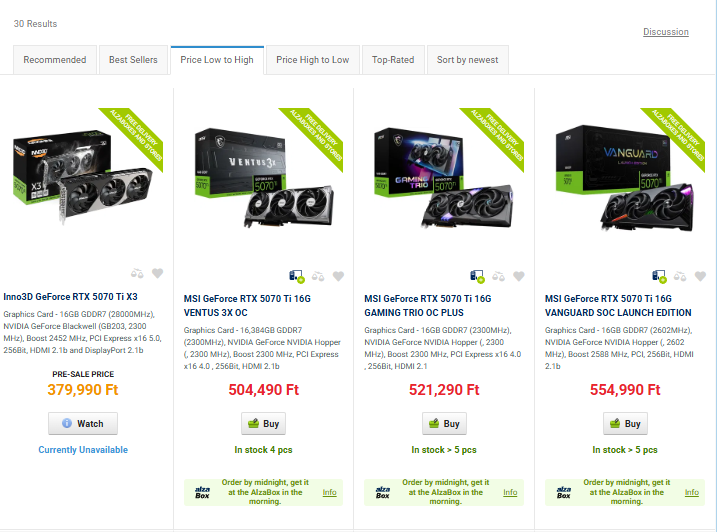Select the Best Sellers tab

[133, 60]
